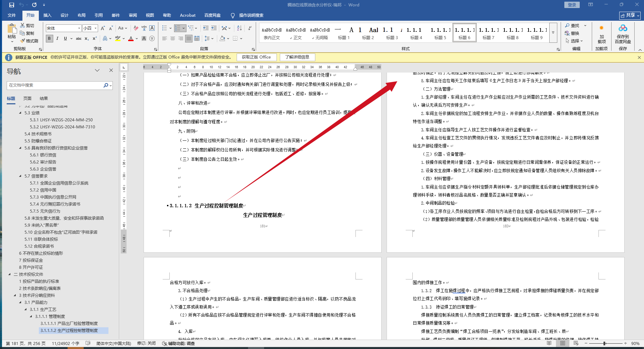Click the zoom slider in the status bar
This screenshot has height=349, width=644.
(605, 343)
